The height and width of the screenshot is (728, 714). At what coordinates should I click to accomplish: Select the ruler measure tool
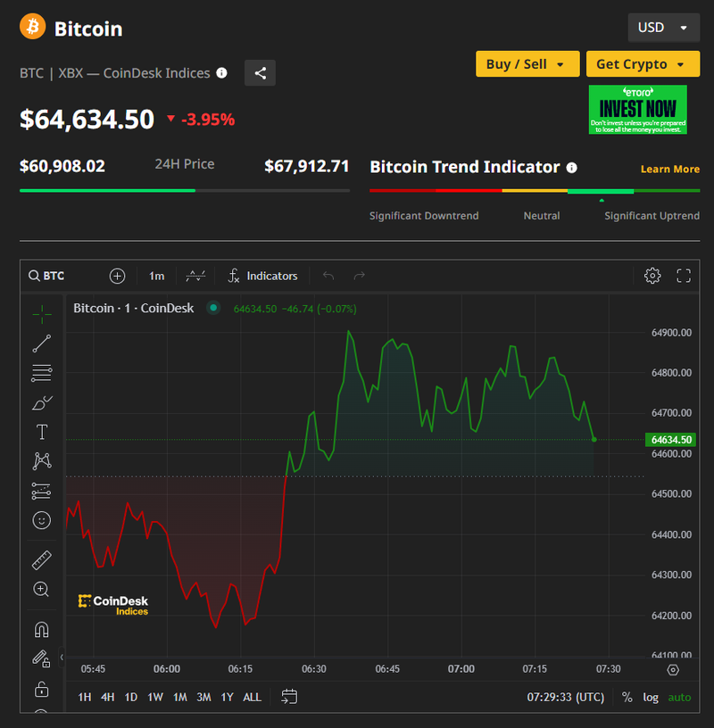42,560
